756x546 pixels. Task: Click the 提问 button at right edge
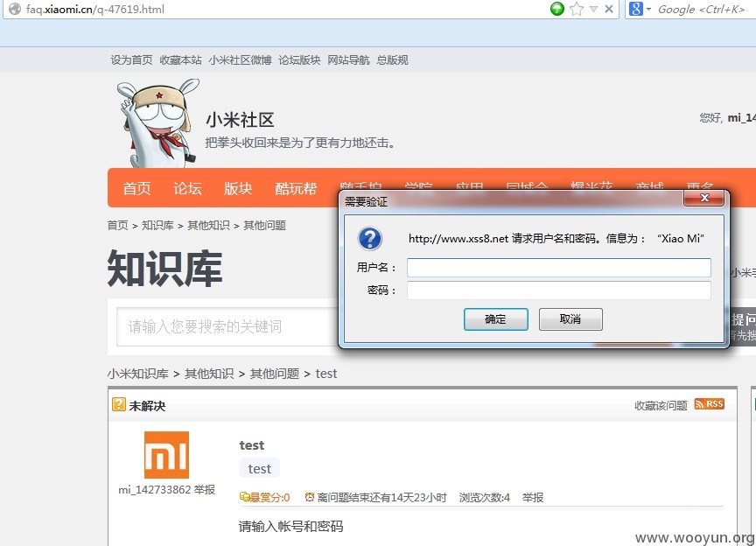click(x=743, y=326)
